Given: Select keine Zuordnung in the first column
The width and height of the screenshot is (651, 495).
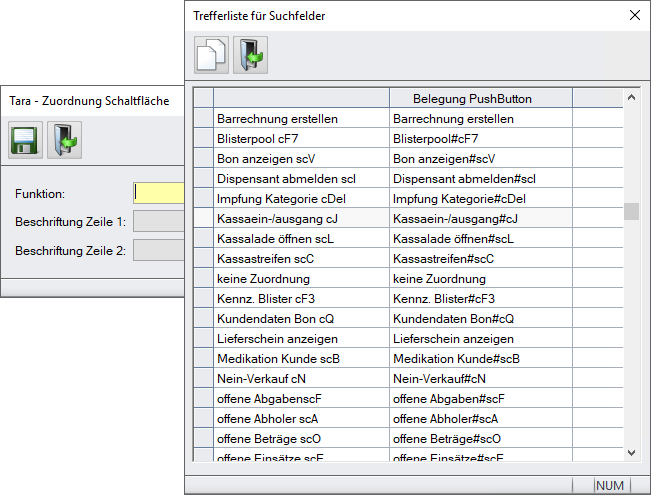Looking at the screenshot, I should click(x=300, y=278).
